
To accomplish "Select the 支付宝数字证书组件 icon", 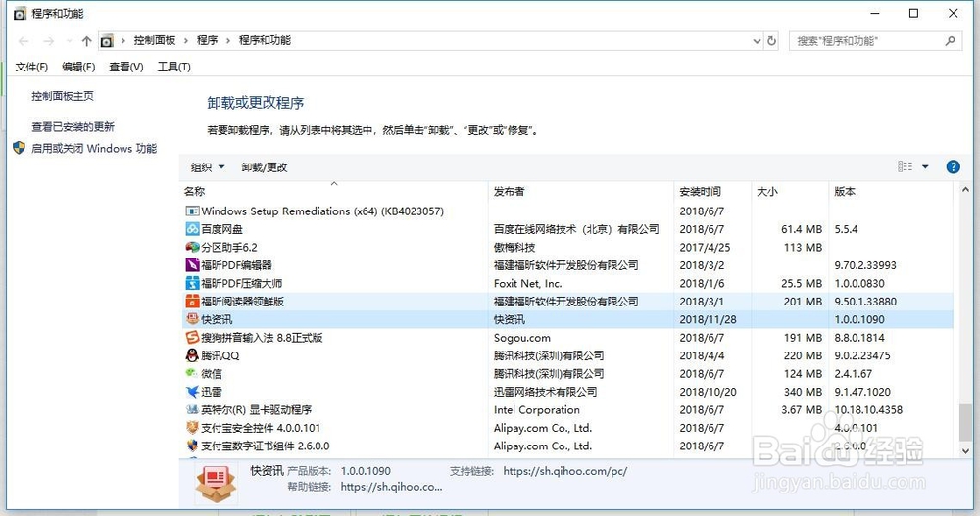I will (192, 446).
